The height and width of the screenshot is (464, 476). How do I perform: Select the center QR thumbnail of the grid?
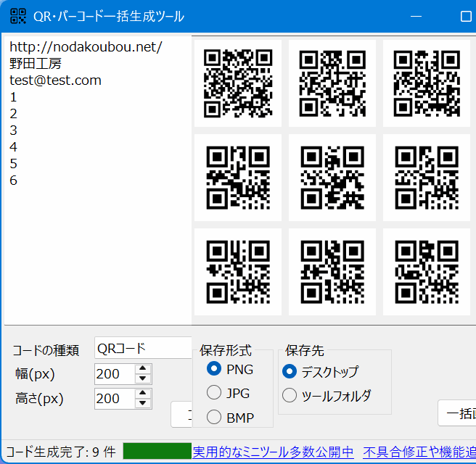coord(332,178)
